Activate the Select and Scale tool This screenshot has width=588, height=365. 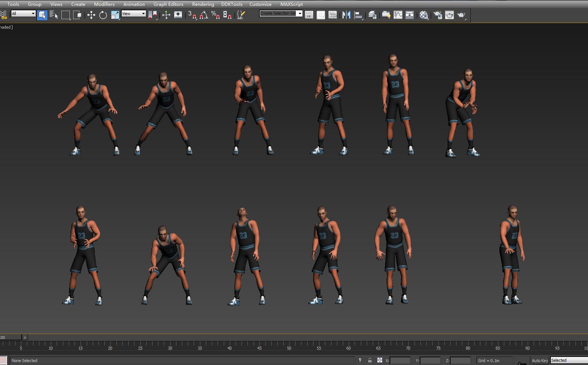pos(115,15)
